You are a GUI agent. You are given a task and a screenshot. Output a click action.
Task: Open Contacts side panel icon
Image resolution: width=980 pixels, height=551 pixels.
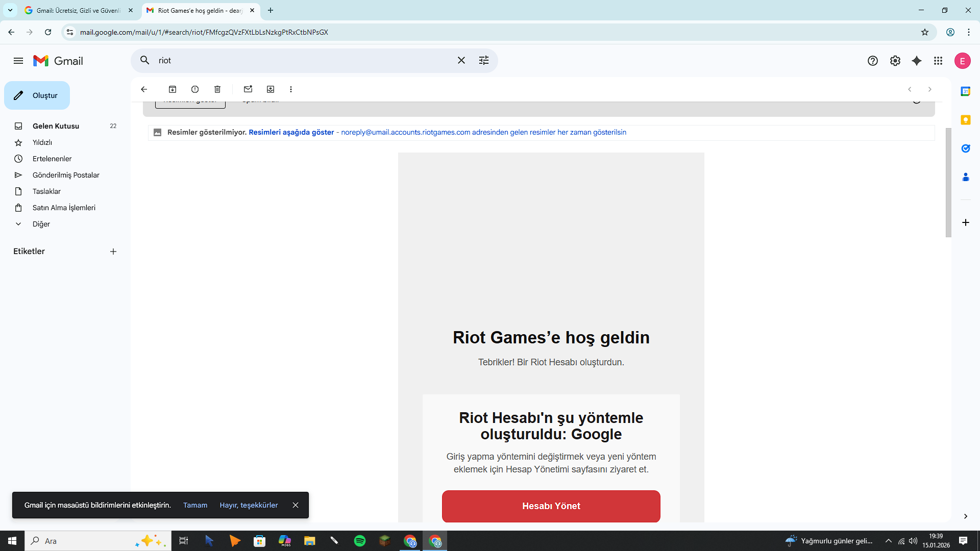[x=966, y=177]
